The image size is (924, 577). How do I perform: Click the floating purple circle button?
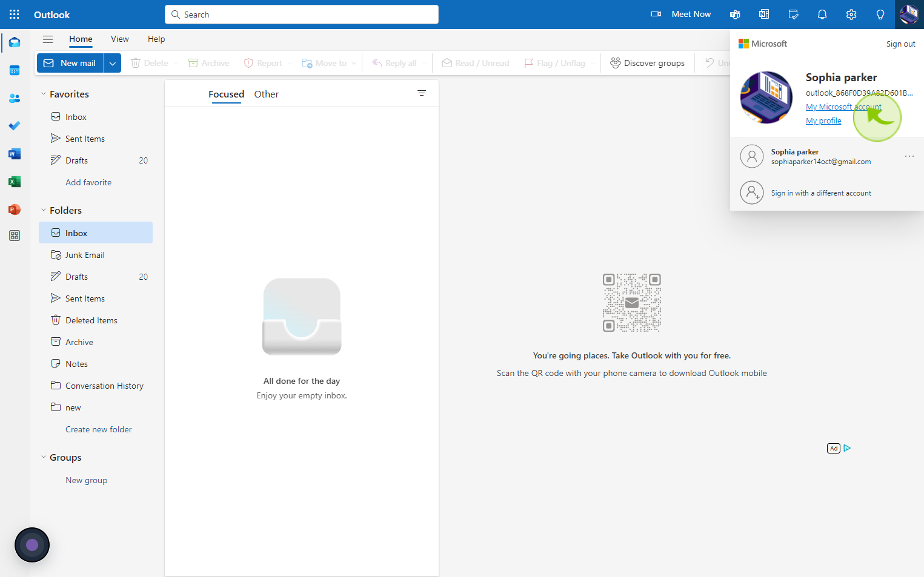[32, 545]
